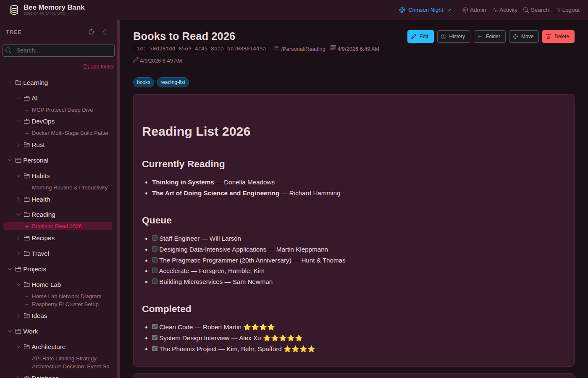Viewport: 588px width, 378px height.
Task: Check the Designing Data-Intensive Applications checkbox
Action: (x=155, y=249)
